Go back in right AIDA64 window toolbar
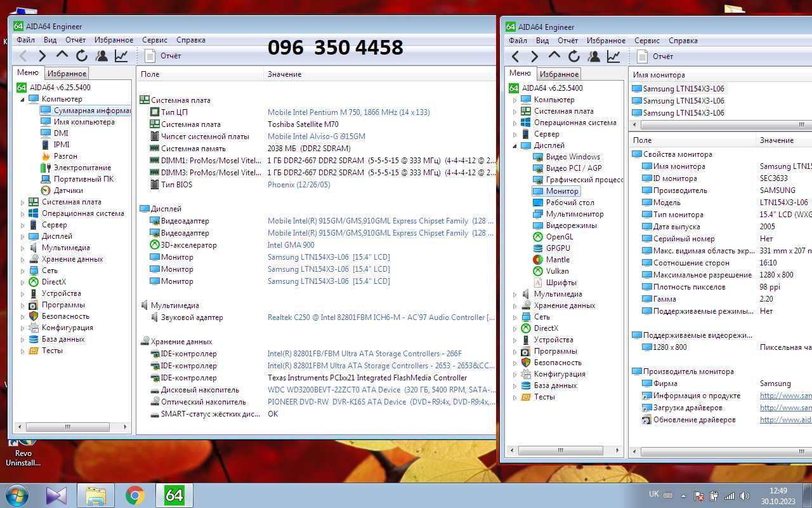Viewport: 812px width, 508px height. coord(515,57)
